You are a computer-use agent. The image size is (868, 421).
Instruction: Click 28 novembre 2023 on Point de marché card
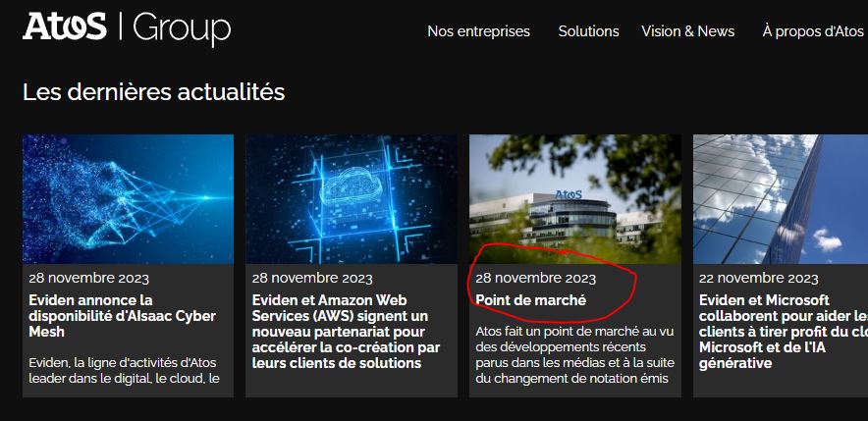coord(535,278)
